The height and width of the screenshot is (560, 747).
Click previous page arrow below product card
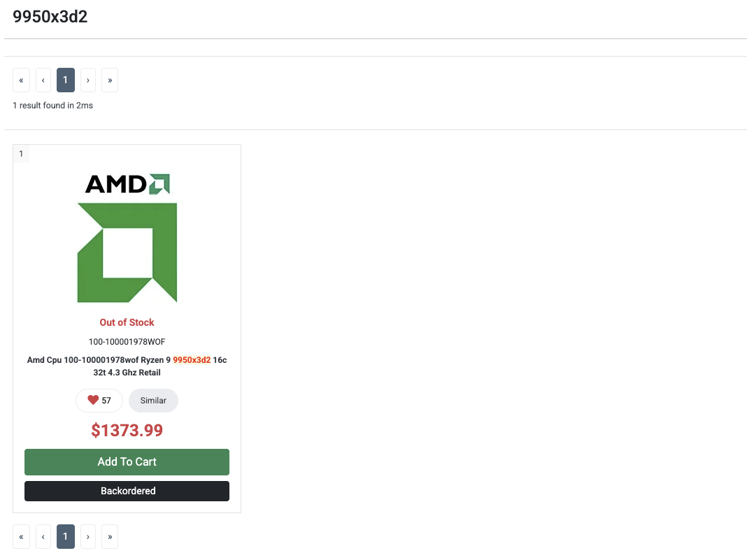[43, 536]
